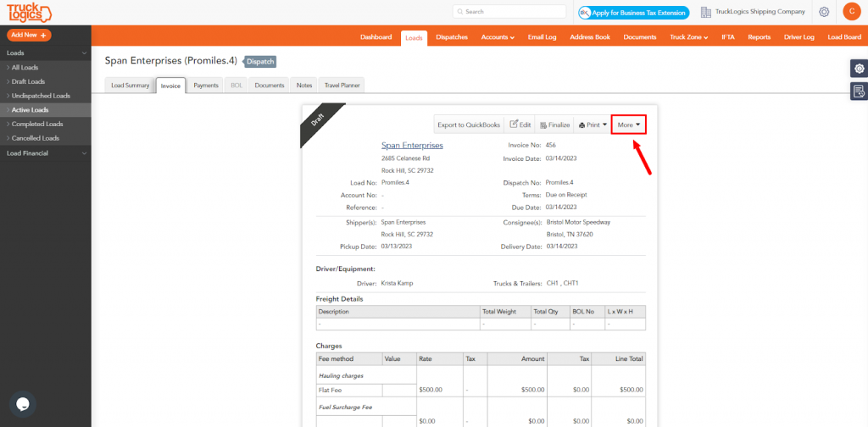Expand the Accounts menu
The height and width of the screenshot is (427, 868).
(497, 37)
